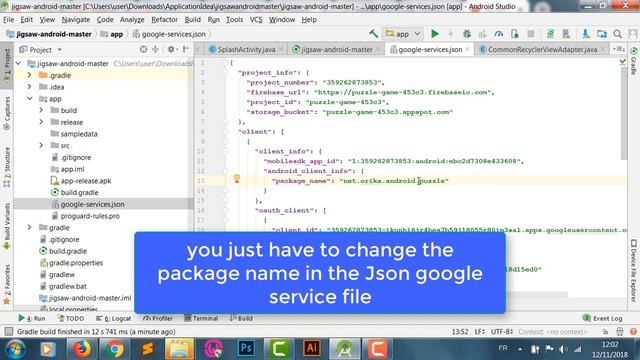Click the yellow lightbulb intention icon
Viewport: 640px width, 360px height.
[237, 178]
